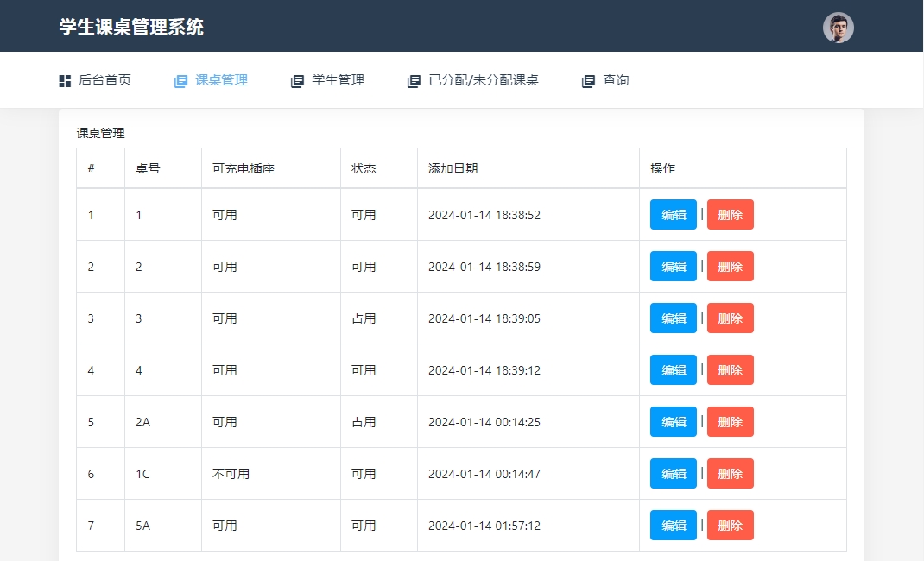Edit the desk 5A entry
Viewport: 924px width, 561px height.
coord(673,526)
